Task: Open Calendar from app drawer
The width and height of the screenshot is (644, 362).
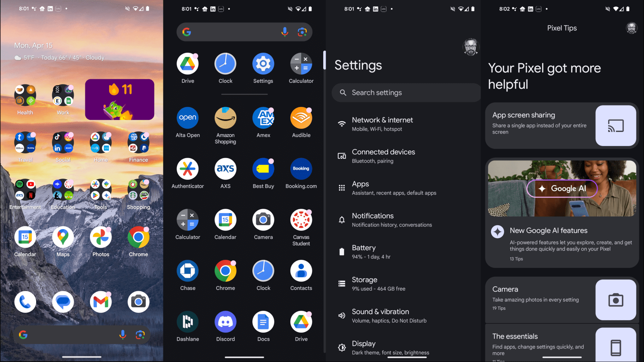Action: pos(225,220)
